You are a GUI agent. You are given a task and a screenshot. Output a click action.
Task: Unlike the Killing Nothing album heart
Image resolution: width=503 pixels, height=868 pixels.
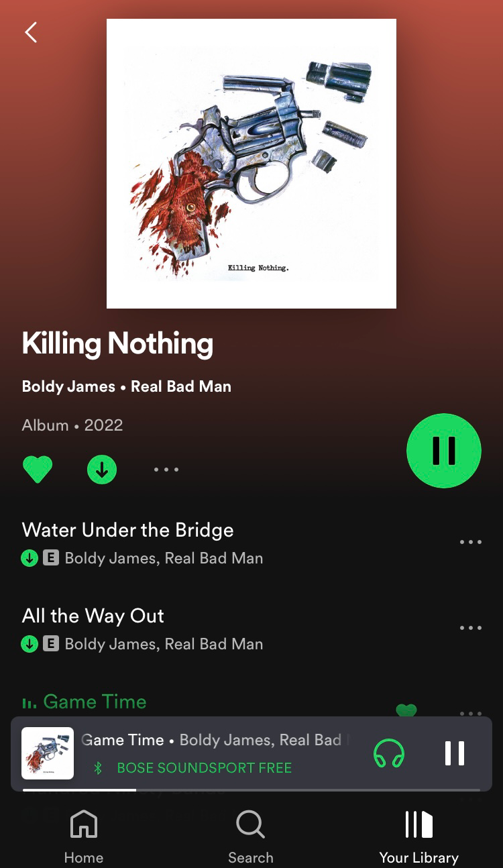coord(38,469)
